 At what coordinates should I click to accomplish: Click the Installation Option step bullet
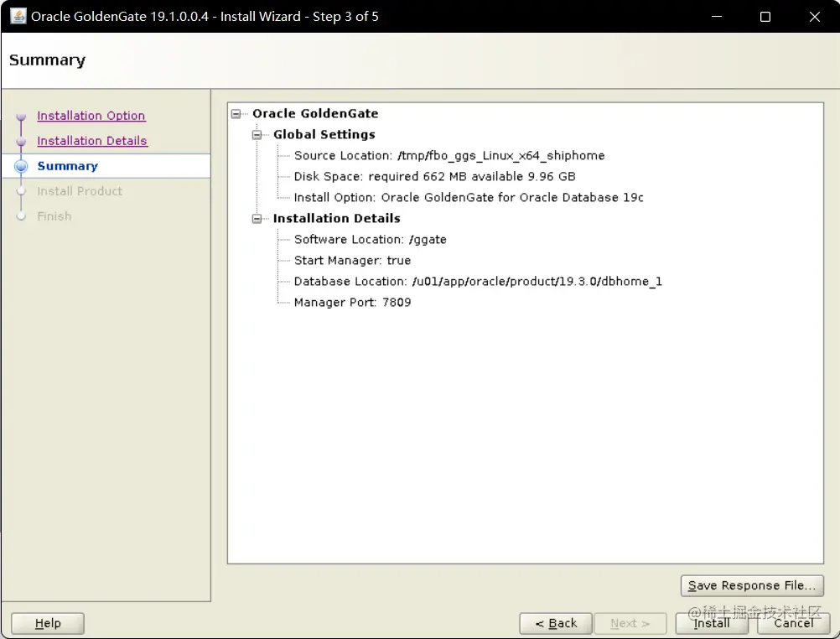pyautogui.click(x=21, y=116)
